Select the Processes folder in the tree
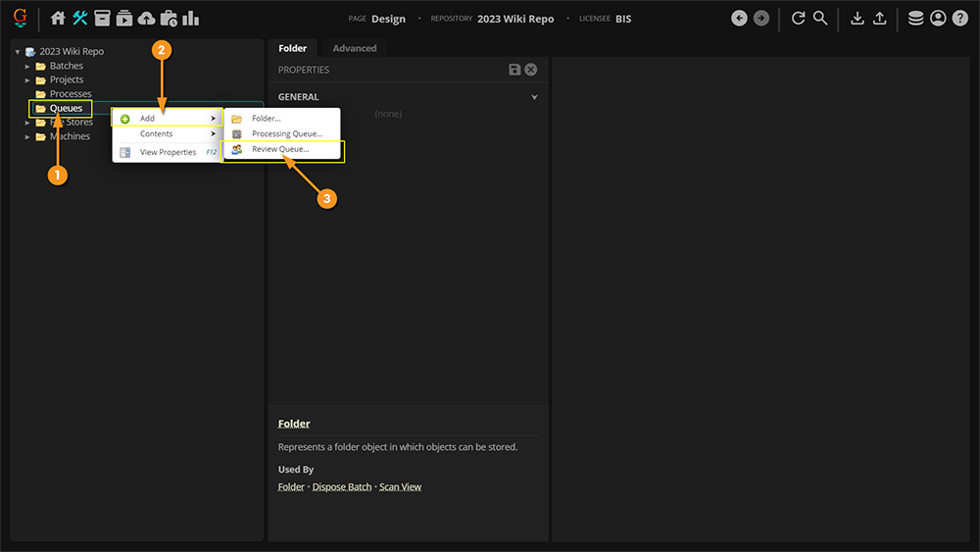Viewport: 980px width, 552px height. (71, 94)
